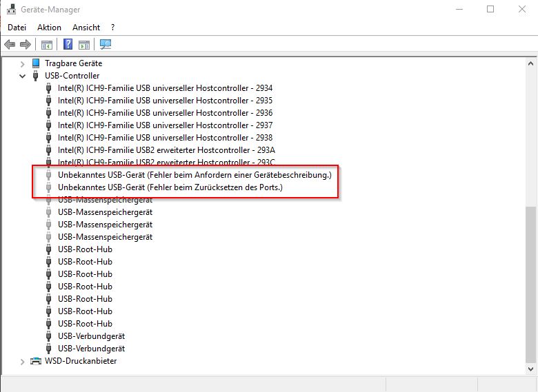Viewport: 538px width, 392px height.
Task: Open the ? help menu
Action: point(112,28)
